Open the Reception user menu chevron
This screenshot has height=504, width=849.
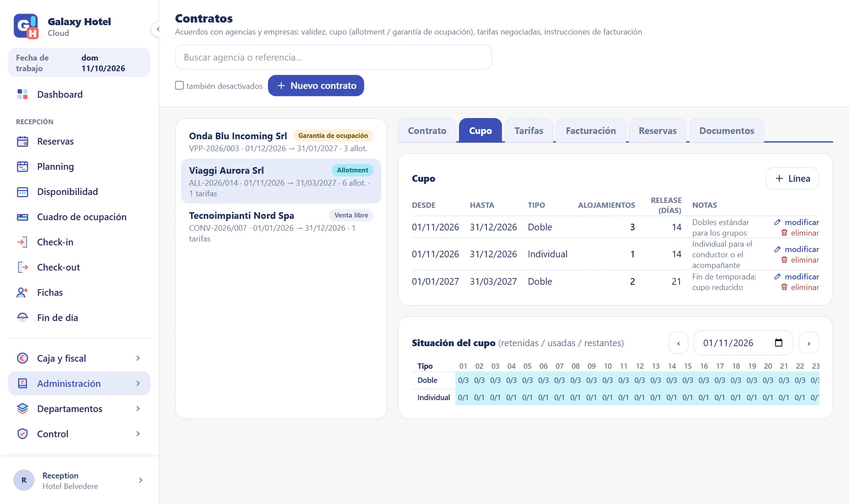tap(141, 481)
